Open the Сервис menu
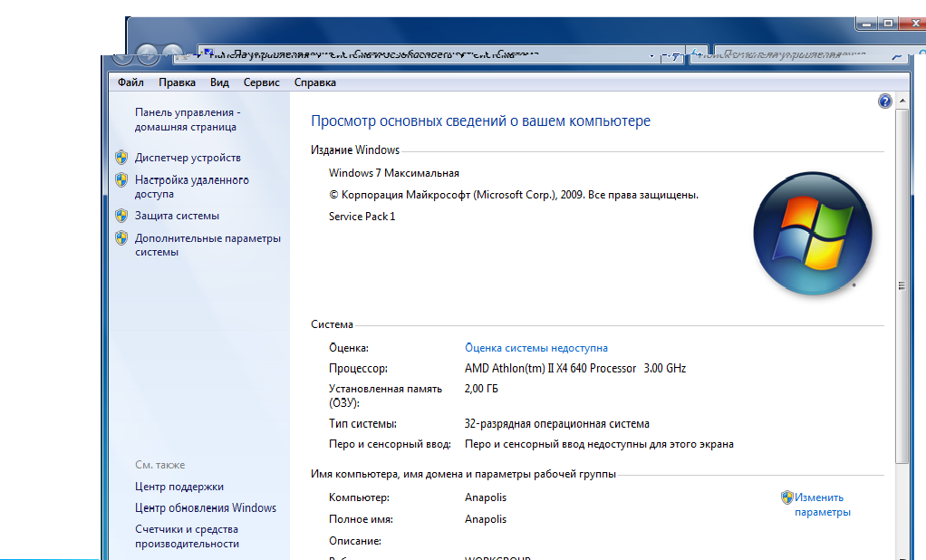The width and height of the screenshot is (926, 560). (x=262, y=82)
